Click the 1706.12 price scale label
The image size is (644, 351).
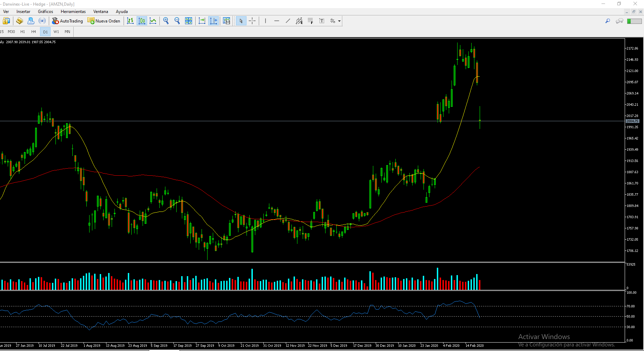click(632, 251)
